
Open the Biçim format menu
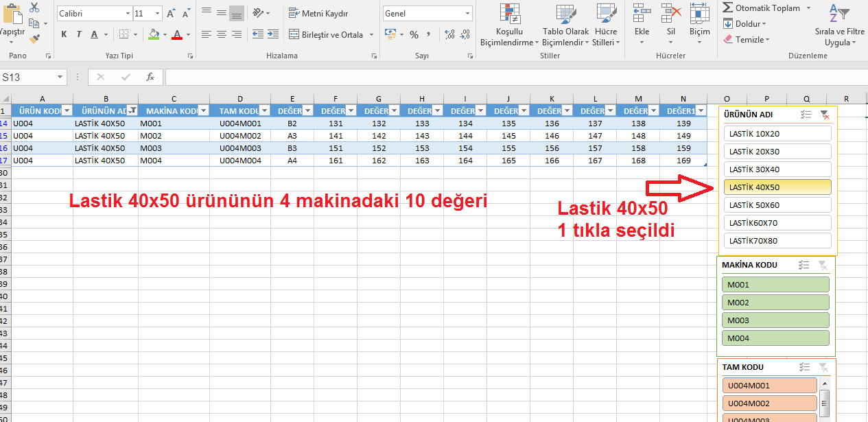click(x=699, y=23)
